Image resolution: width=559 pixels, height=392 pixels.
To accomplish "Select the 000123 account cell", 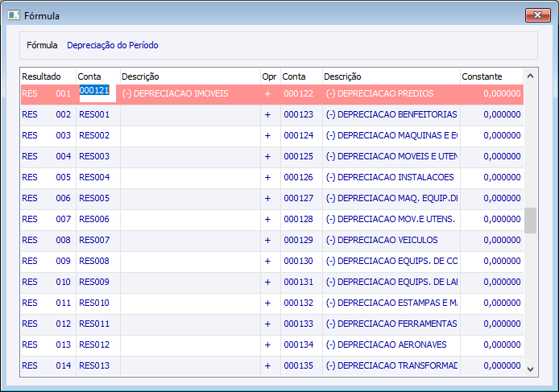I will point(301,115).
